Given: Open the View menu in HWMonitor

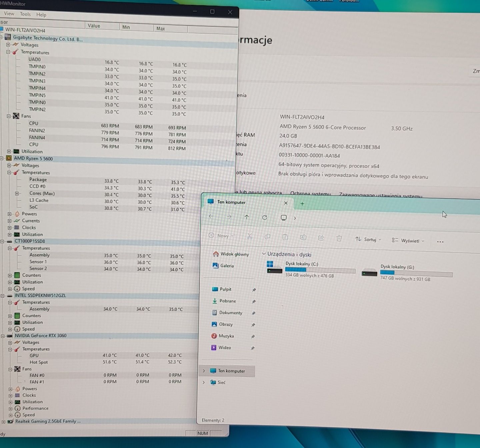Looking at the screenshot, I should (9, 14).
